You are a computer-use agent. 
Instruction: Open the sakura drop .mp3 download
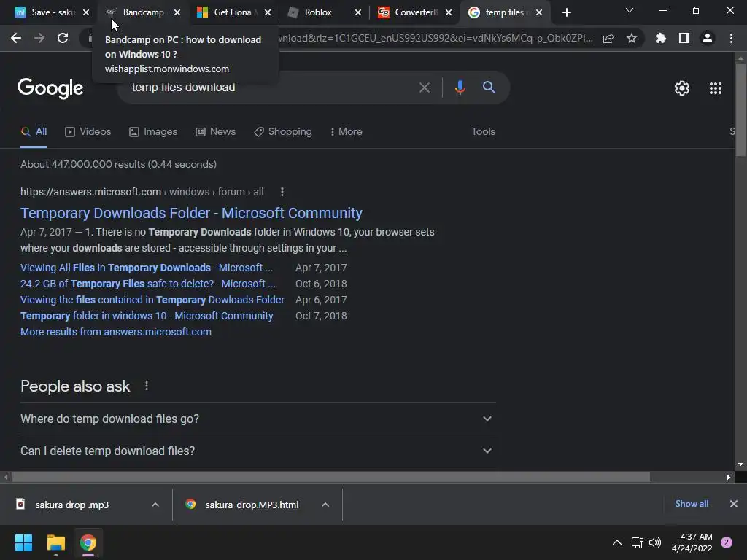click(72, 505)
